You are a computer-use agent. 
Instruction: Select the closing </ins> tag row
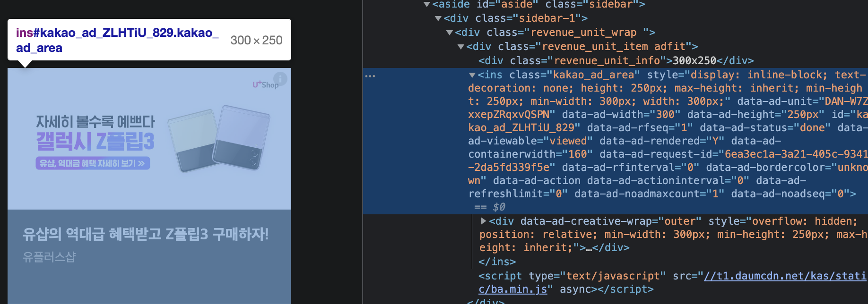coord(497,262)
